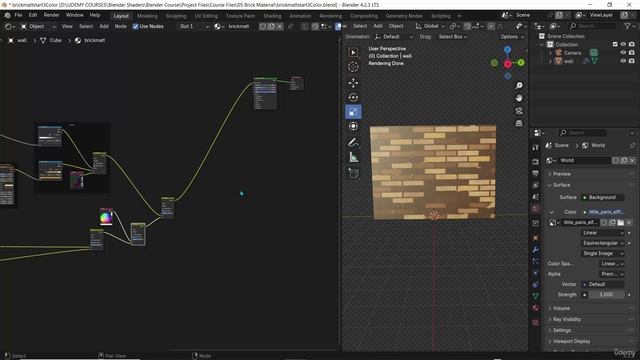Hide the wall object in viewport
640x360 pixels.
coord(623,61)
